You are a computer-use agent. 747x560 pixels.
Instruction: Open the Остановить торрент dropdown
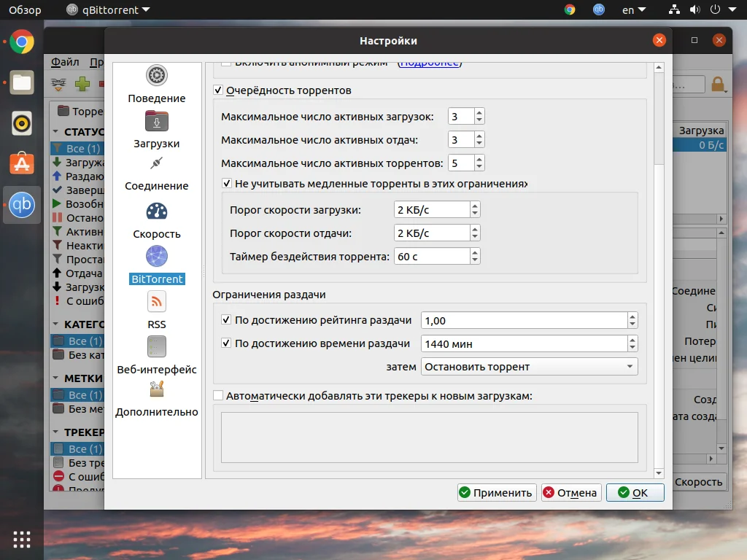(x=529, y=366)
